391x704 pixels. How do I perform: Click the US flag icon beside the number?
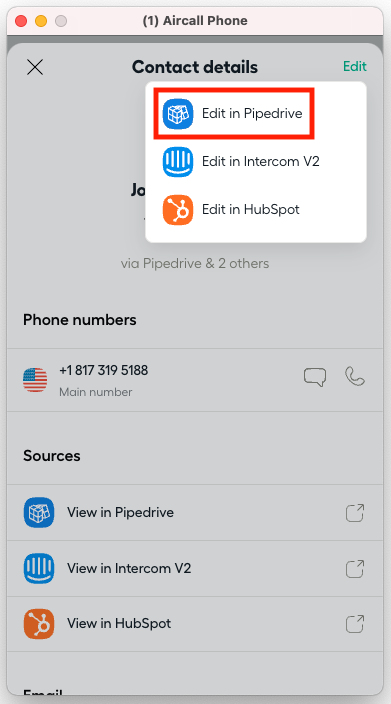[x=35, y=380]
